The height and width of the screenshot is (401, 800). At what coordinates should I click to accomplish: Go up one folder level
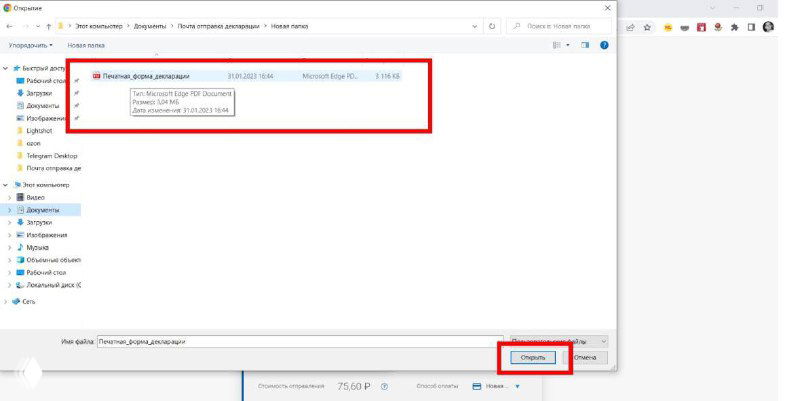pyautogui.click(x=48, y=26)
